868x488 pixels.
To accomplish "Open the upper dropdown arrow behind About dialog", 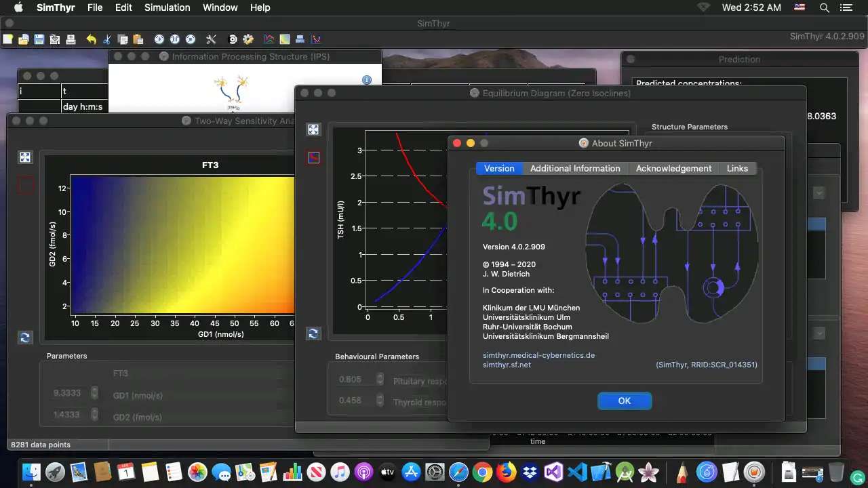I will (818, 193).
